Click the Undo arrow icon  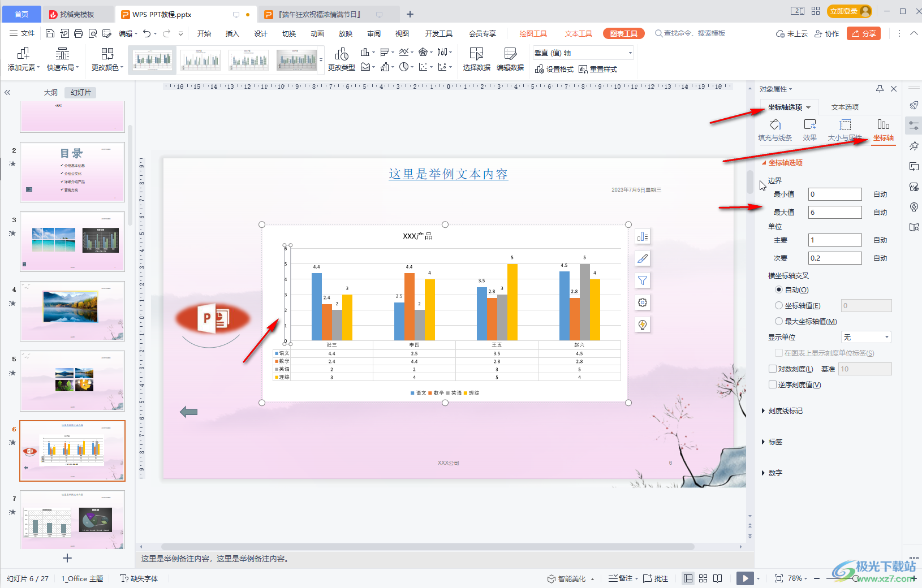point(147,33)
